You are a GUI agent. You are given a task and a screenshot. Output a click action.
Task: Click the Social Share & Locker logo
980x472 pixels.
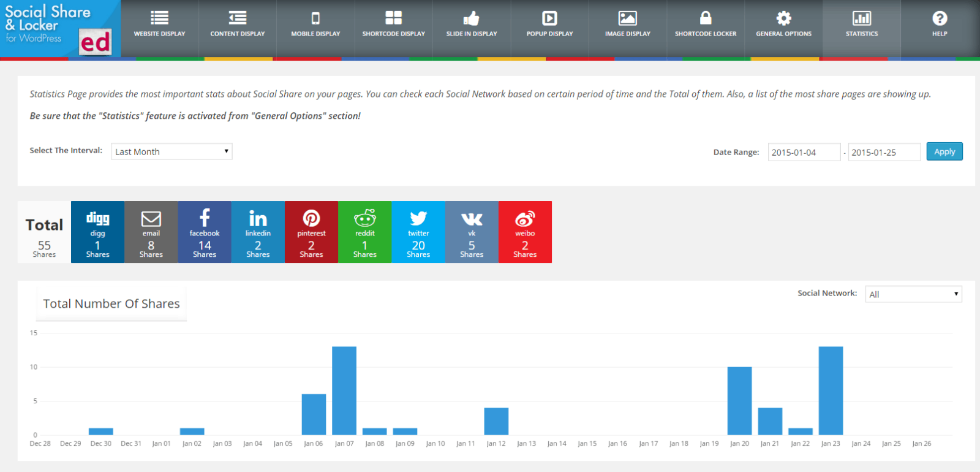point(60,29)
